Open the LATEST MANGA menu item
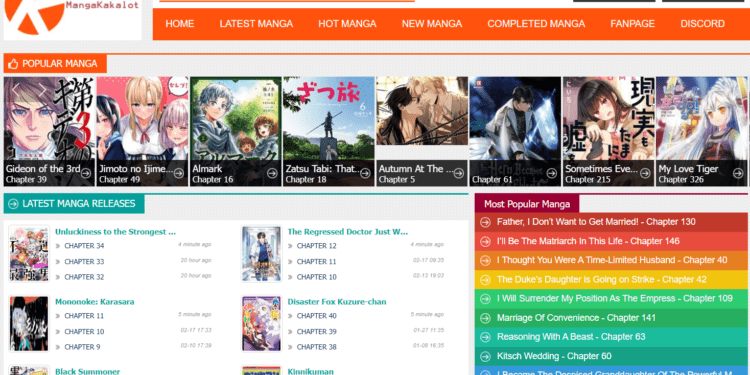Screen dimensions: 750x375 click(256, 24)
